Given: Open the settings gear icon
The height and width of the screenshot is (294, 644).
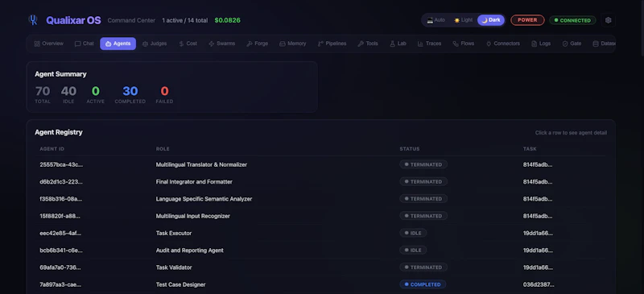Looking at the screenshot, I should 609,20.
